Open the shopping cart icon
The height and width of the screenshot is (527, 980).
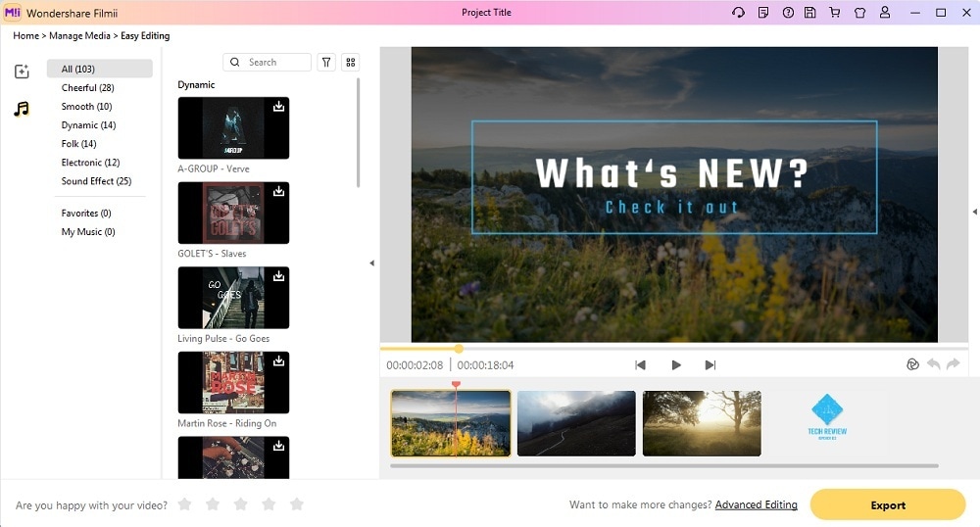(x=834, y=13)
